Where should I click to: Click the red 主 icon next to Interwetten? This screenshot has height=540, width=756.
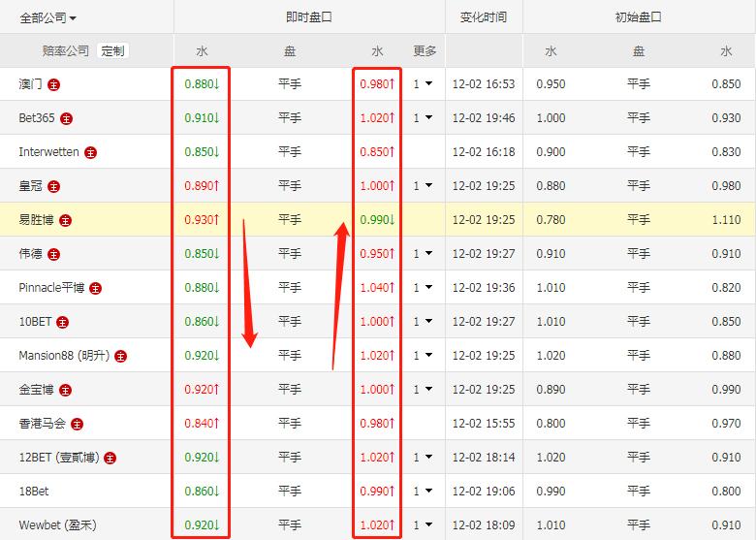[91, 153]
